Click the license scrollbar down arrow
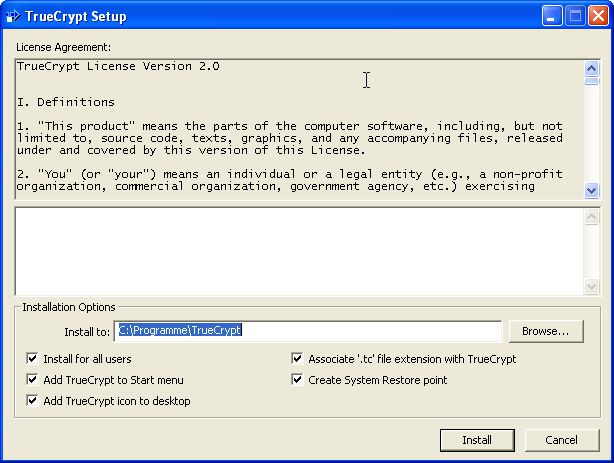The width and height of the screenshot is (614, 463). (x=591, y=191)
